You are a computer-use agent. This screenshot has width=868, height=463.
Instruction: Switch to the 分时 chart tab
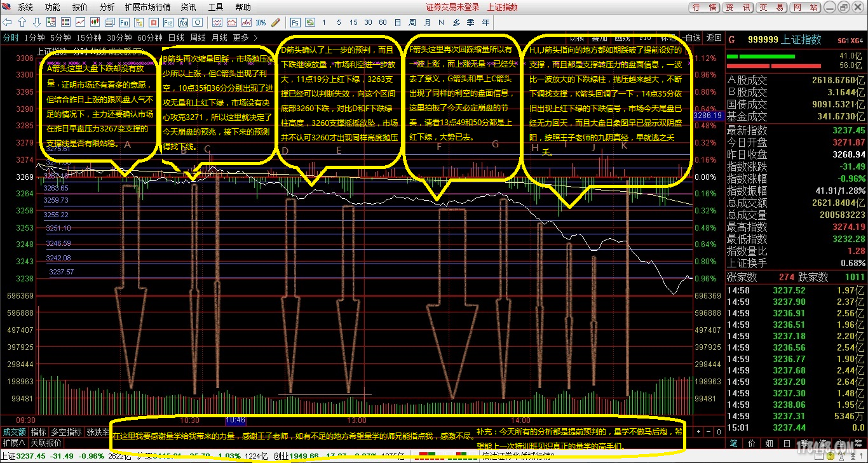[x=11, y=37]
